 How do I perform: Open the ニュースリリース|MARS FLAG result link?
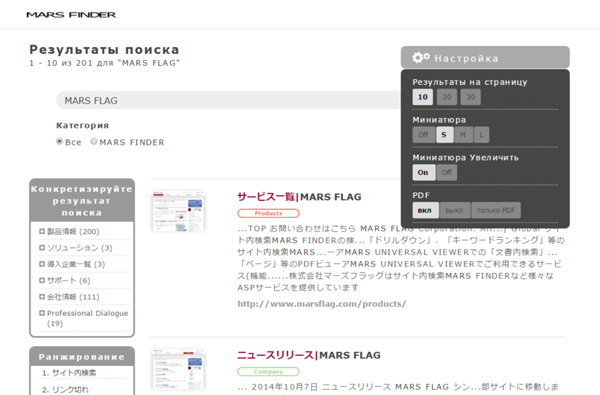(x=309, y=355)
